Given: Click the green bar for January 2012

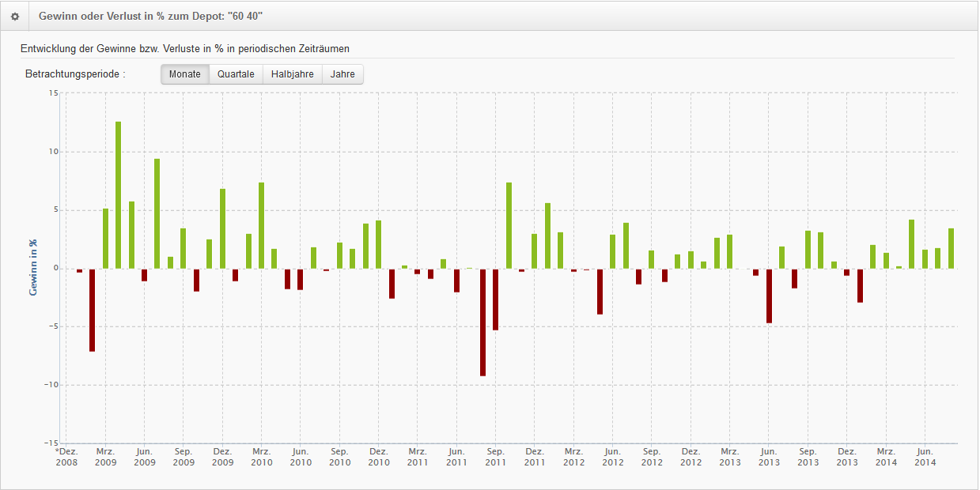Looking at the screenshot, I should coord(548,236).
